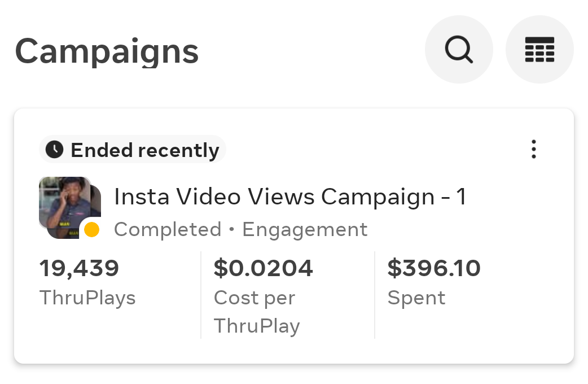
Task: Click the Cost per ThruPlay label
Action: (x=256, y=312)
